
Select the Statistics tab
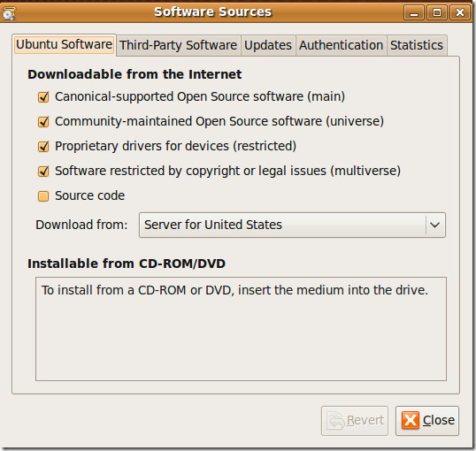pyautogui.click(x=417, y=45)
